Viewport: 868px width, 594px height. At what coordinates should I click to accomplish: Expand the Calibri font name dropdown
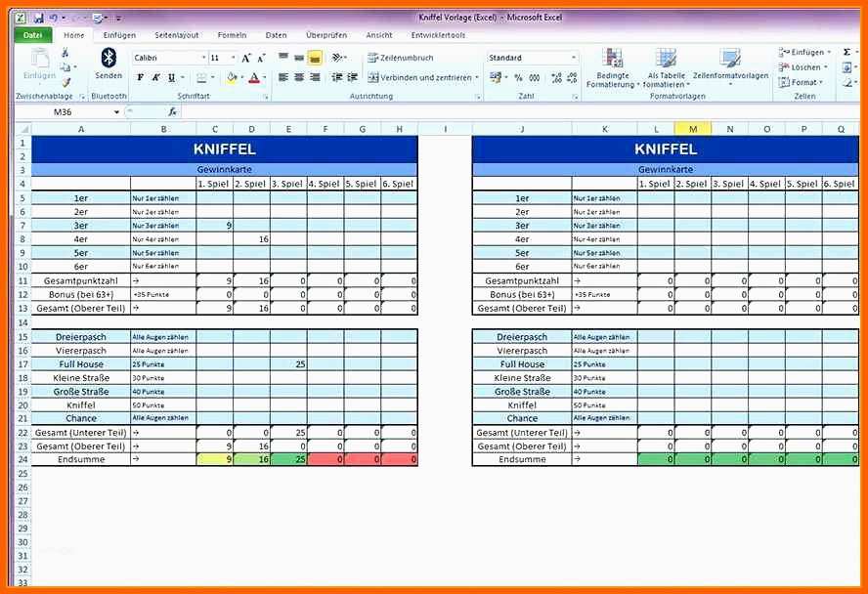(203, 59)
